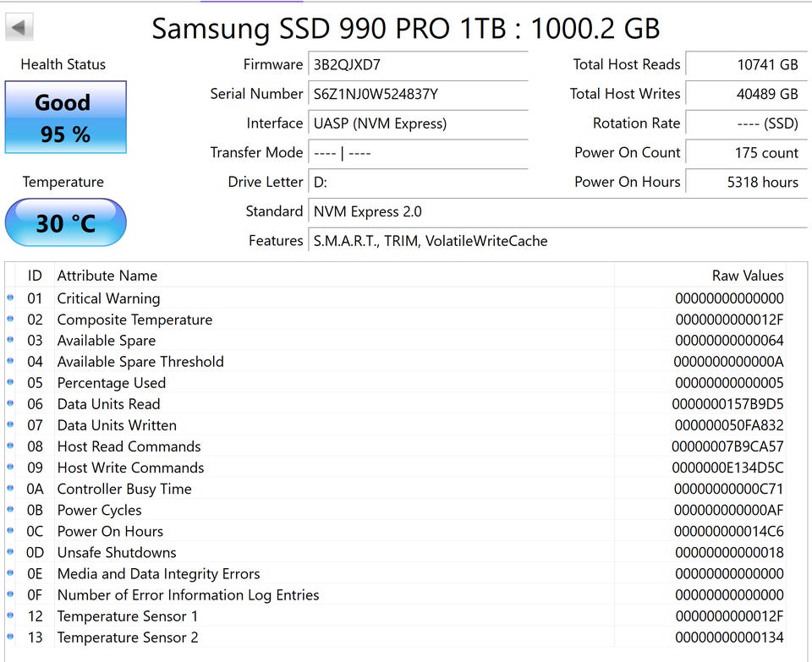Select status dot for Error Information Log Entries
Image resolution: width=812 pixels, height=662 pixels.
[10, 594]
